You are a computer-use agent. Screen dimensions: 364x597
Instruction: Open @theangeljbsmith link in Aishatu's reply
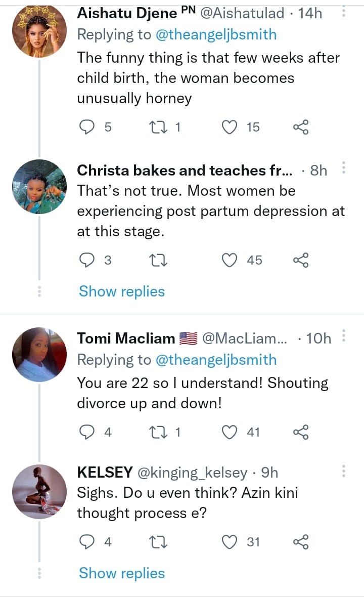pos(216,34)
